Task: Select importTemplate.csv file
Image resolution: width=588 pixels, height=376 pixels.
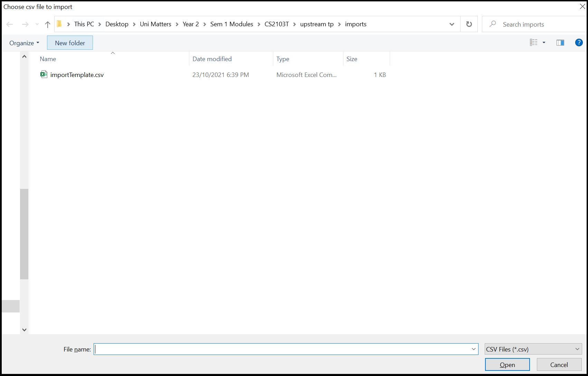Action: [x=77, y=75]
